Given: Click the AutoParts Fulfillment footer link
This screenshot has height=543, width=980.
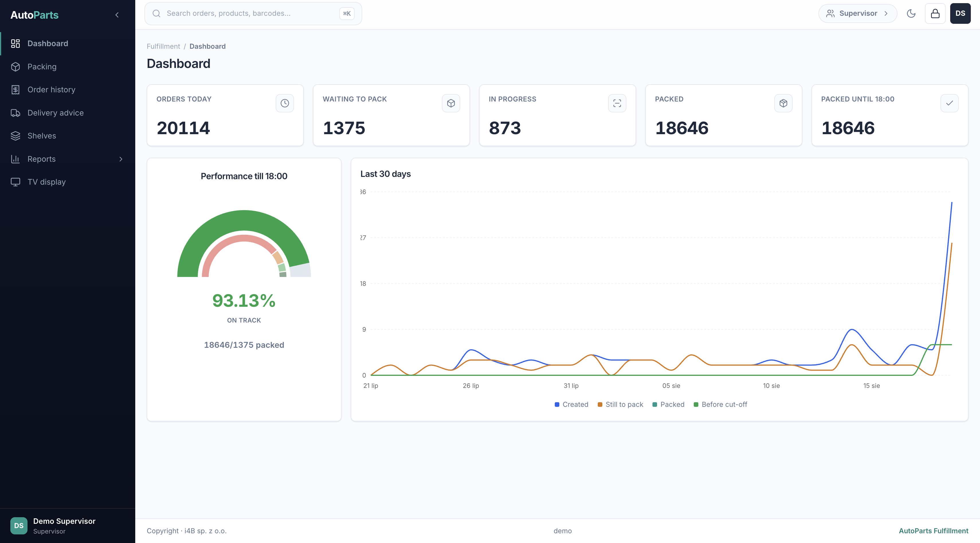Looking at the screenshot, I should click(x=933, y=531).
